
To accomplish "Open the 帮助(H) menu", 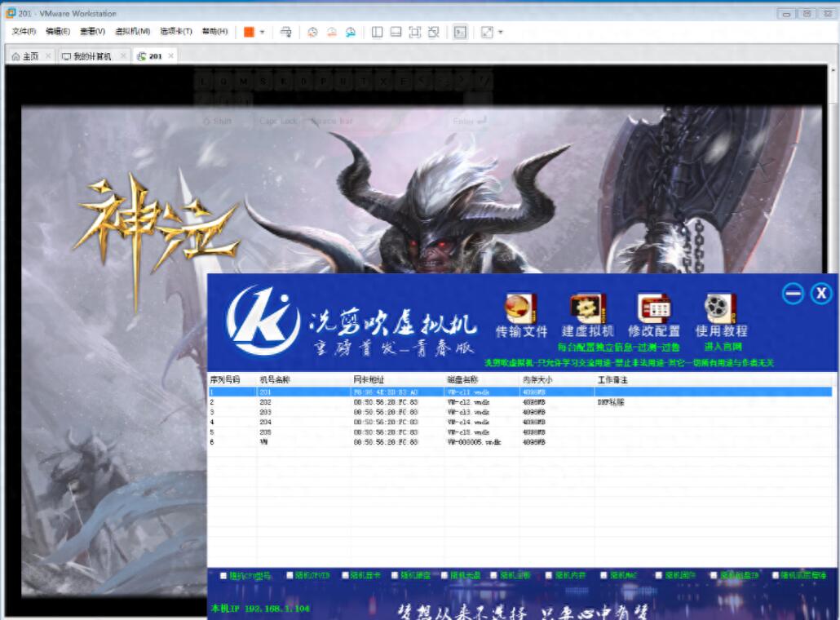I will tap(214, 32).
